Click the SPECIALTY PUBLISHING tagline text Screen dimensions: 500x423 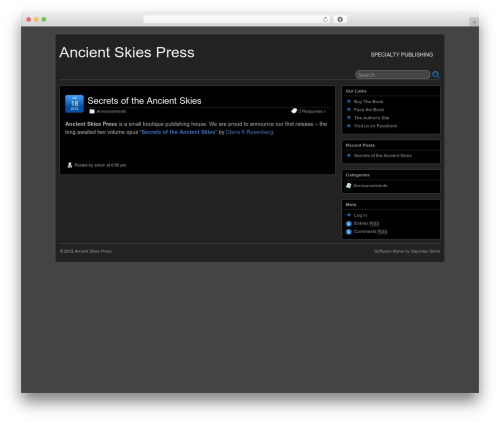402,55
